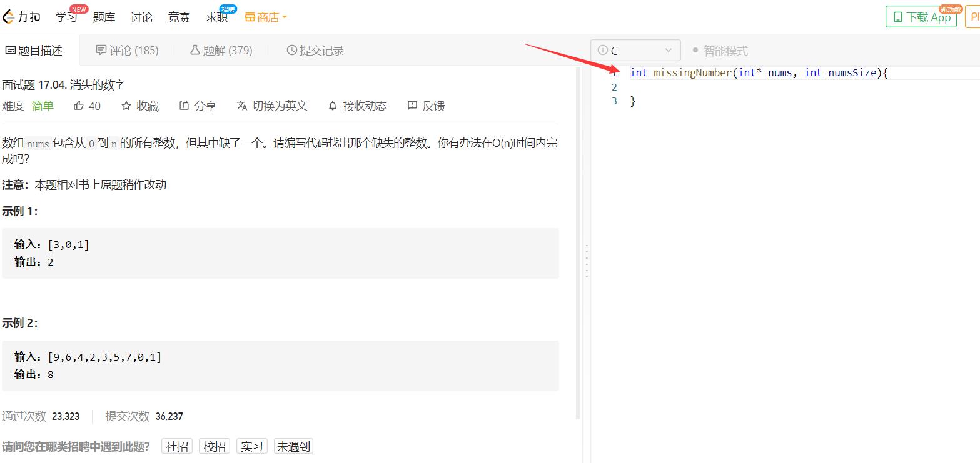The width and height of the screenshot is (980, 463).
Task: Select the 校招 recruitment option
Action: (x=215, y=446)
